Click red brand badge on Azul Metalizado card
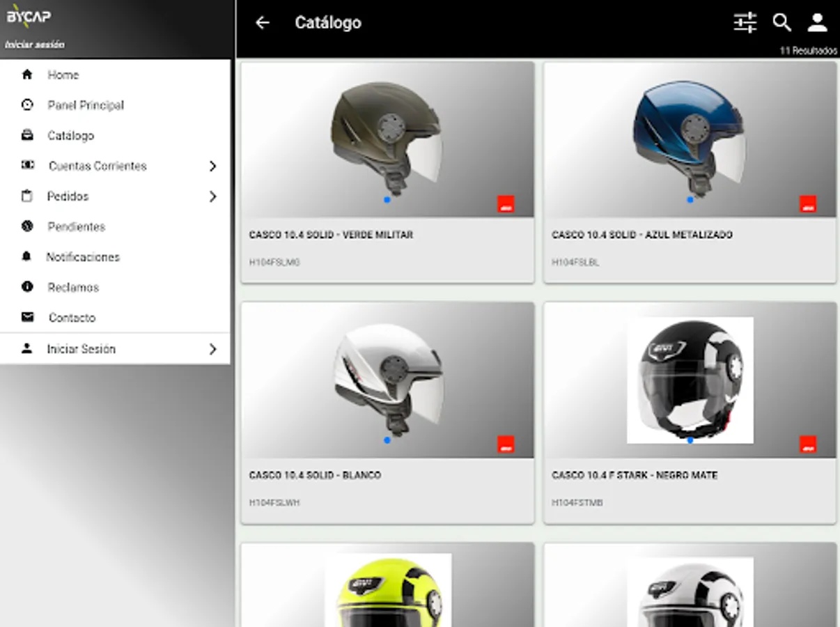 pos(808,204)
